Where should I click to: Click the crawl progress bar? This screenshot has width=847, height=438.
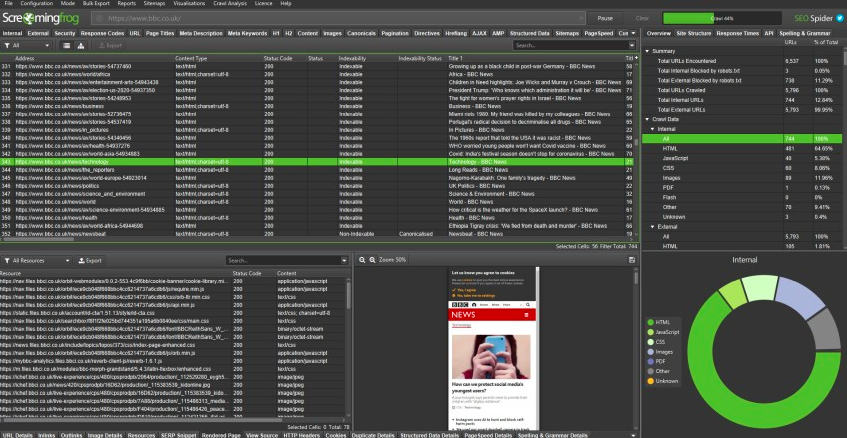[722, 18]
